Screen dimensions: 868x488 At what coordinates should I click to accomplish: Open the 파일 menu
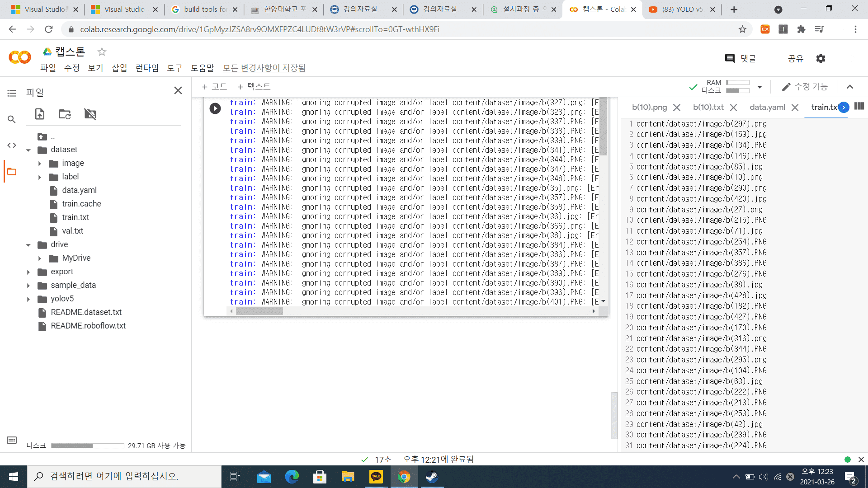click(48, 68)
